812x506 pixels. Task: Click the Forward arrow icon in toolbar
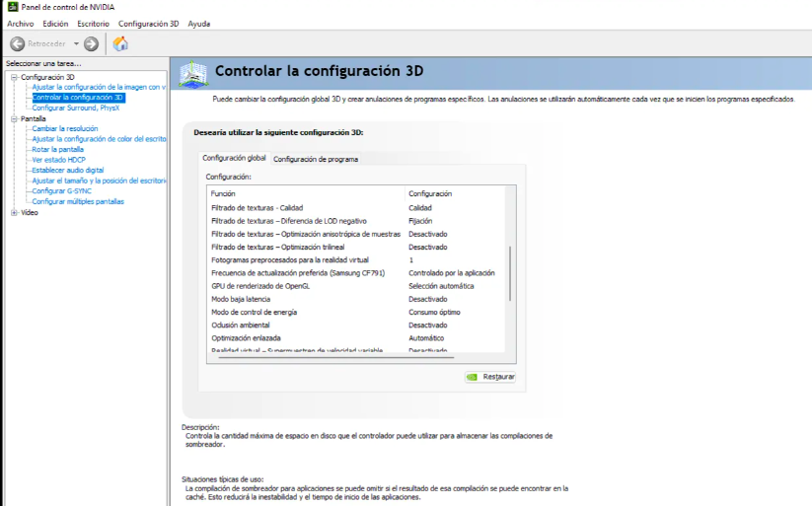click(91, 43)
